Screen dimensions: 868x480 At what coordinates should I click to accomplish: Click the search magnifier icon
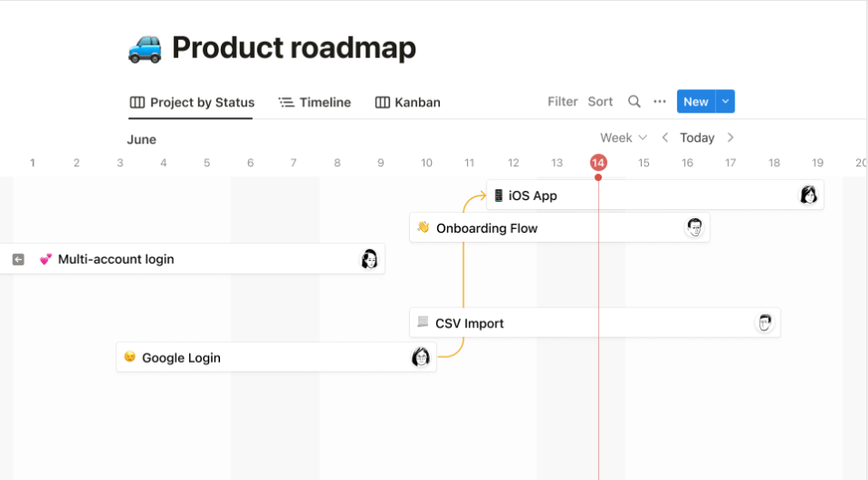(634, 102)
